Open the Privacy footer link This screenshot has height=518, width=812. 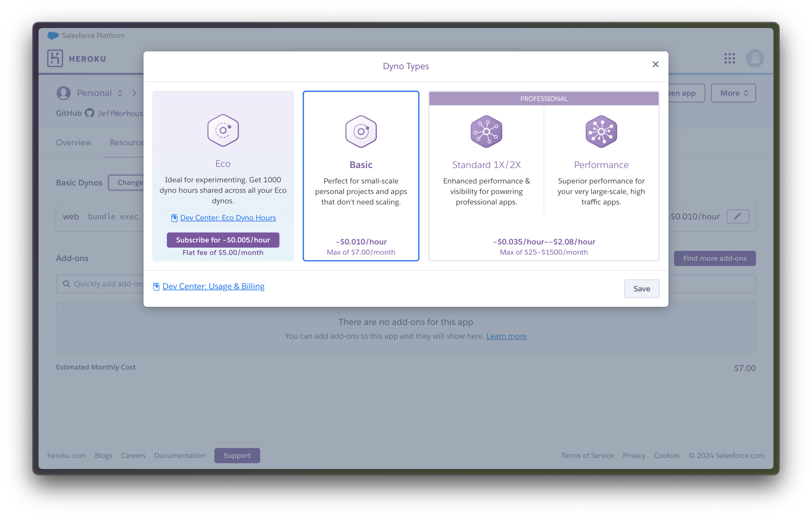pyautogui.click(x=634, y=455)
